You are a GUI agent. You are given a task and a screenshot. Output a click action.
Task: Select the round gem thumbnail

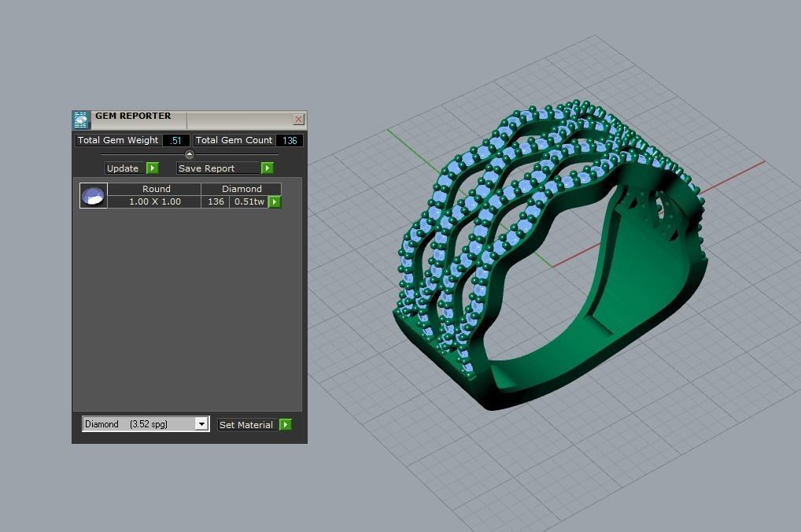[x=94, y=196]
